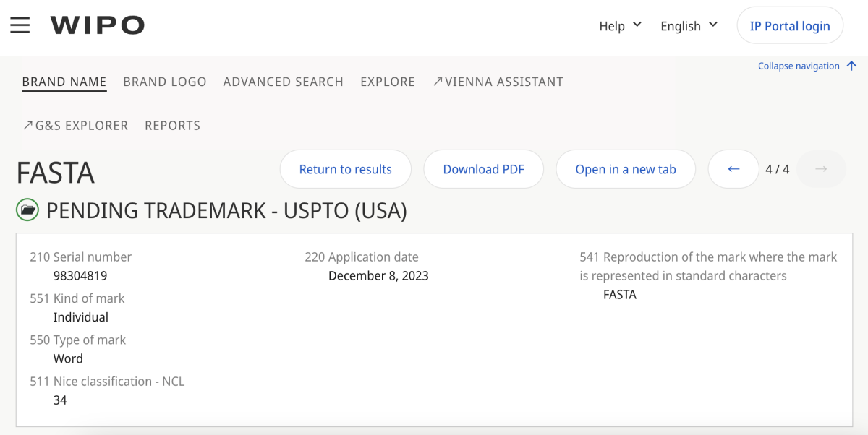Screen dimensions: 868x435
Task: Open record in a new tab
Action: [x=626, y=169]
